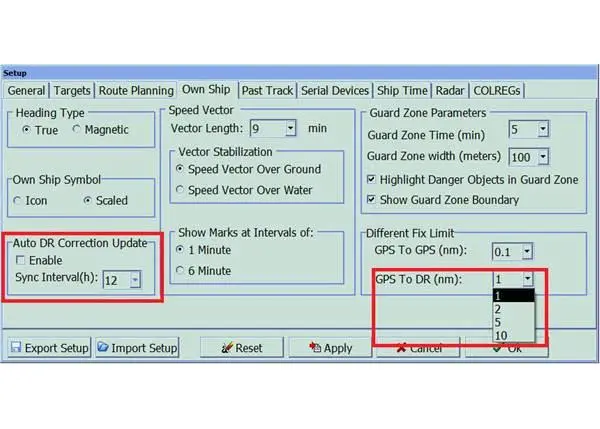
Task: Open GPS To GPS limit dropdown
Action: pyautogui.click(x=527, y=251)
